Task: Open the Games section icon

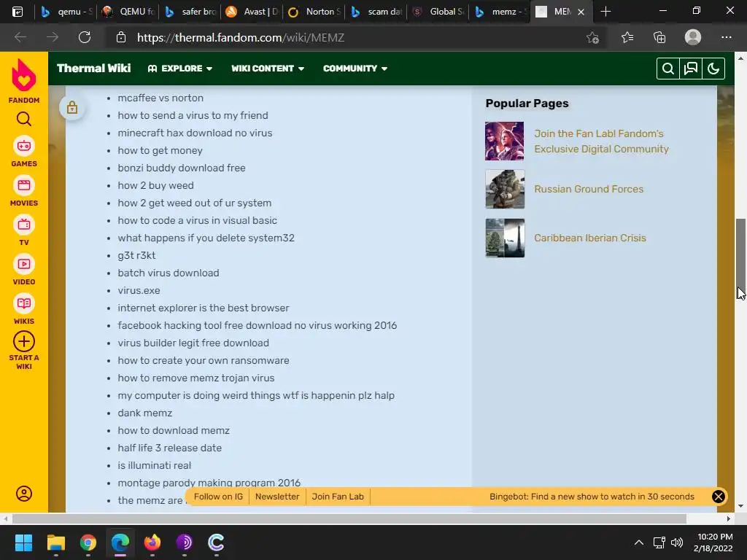Action: point(24,146)
